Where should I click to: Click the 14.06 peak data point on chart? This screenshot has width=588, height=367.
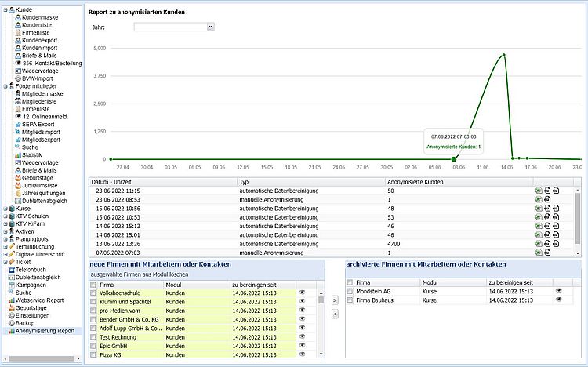504,55
